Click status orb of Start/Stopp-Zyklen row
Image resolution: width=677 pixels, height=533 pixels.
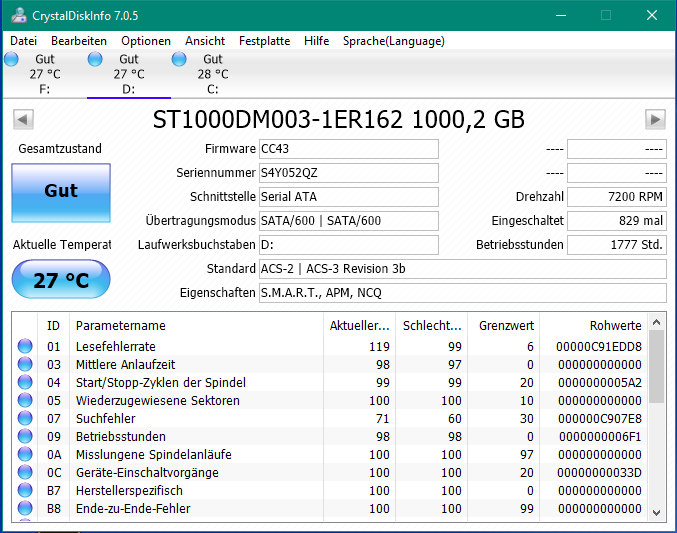25,382
